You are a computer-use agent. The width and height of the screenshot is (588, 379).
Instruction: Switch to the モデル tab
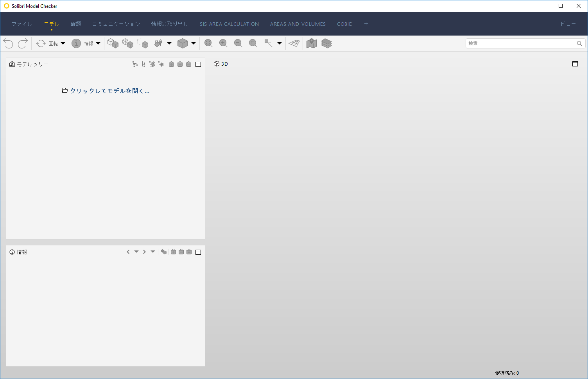click(x=52, y=24)
